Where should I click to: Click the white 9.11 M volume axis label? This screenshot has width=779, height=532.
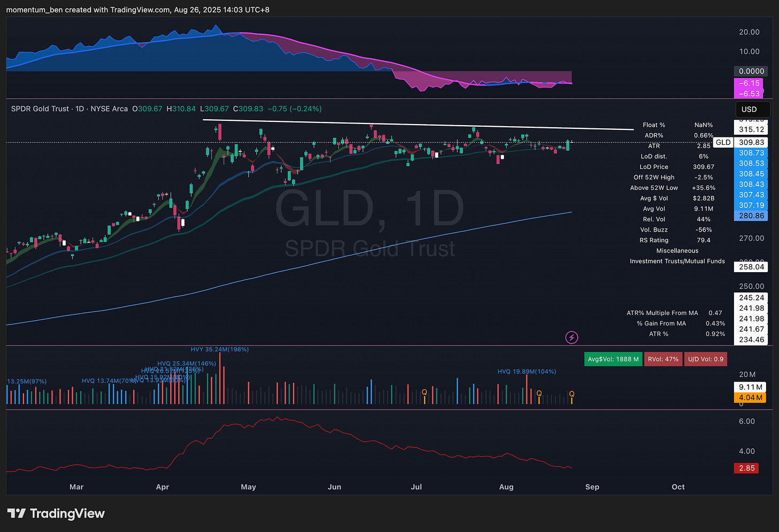pyautogui.click(x=750, y=387)
